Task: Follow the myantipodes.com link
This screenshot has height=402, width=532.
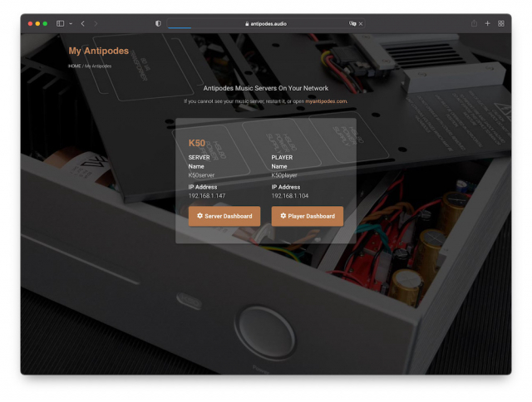Action: pos(326,101)
